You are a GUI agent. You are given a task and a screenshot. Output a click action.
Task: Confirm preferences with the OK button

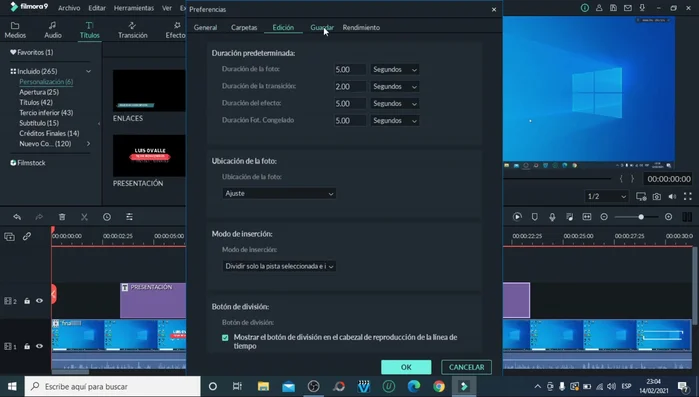pyautogui.click(x=406, y=367)
